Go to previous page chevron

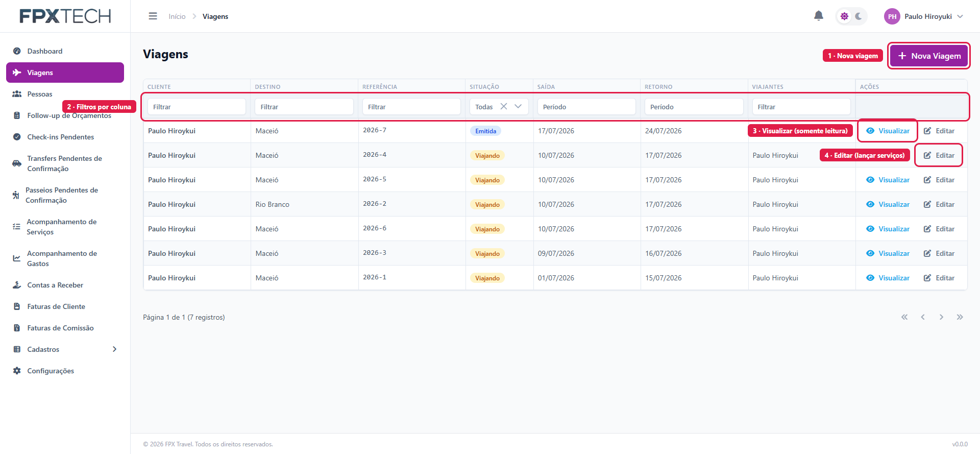923,317
